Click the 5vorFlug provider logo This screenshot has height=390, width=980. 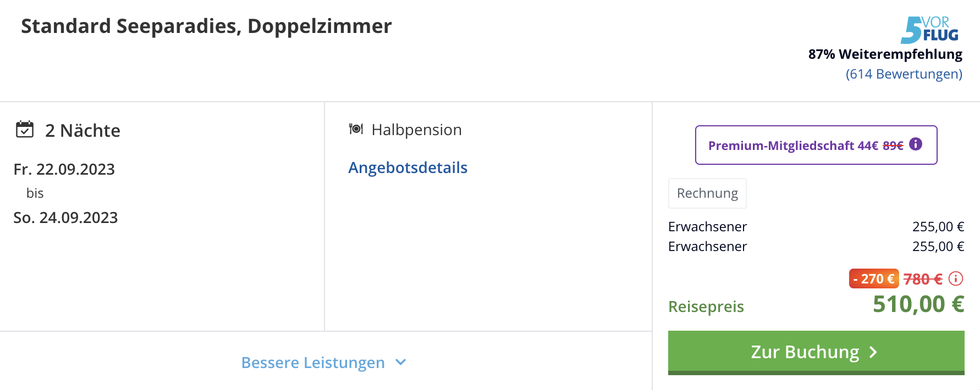tap(929, 30)
